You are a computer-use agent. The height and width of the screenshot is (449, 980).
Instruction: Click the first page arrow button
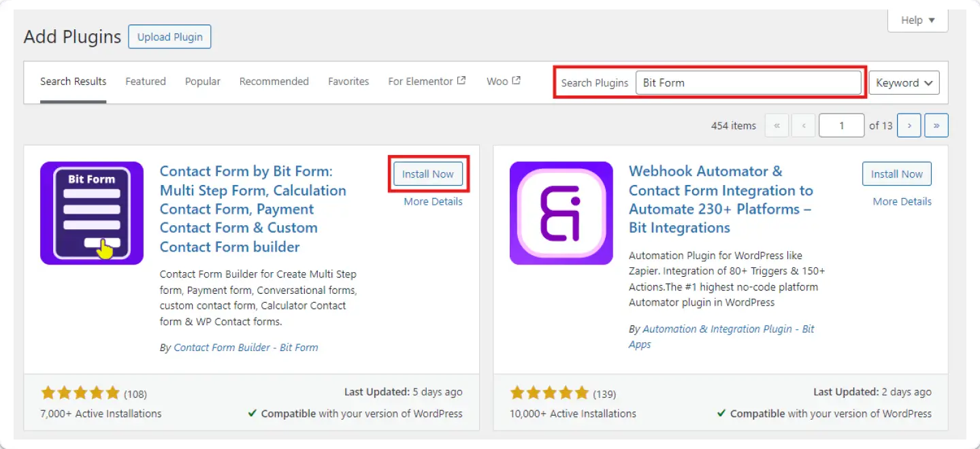tap(777, 125)
